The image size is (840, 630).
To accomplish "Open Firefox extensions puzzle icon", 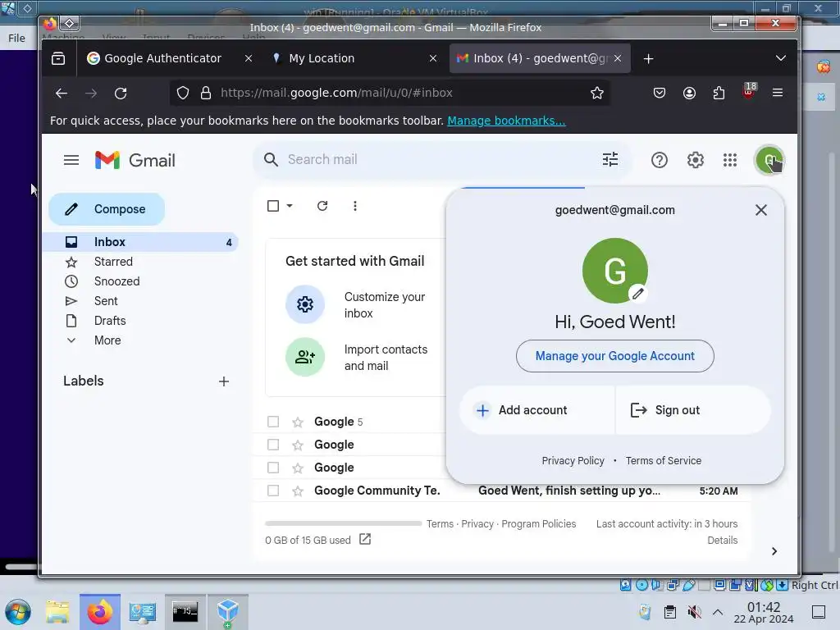I will [719, 94].
